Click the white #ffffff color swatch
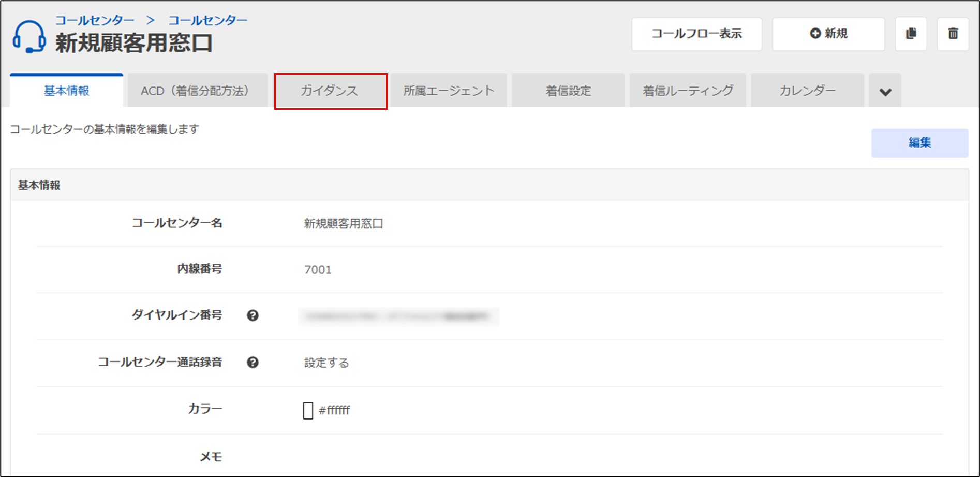980x477 pixels. [308, 411]
